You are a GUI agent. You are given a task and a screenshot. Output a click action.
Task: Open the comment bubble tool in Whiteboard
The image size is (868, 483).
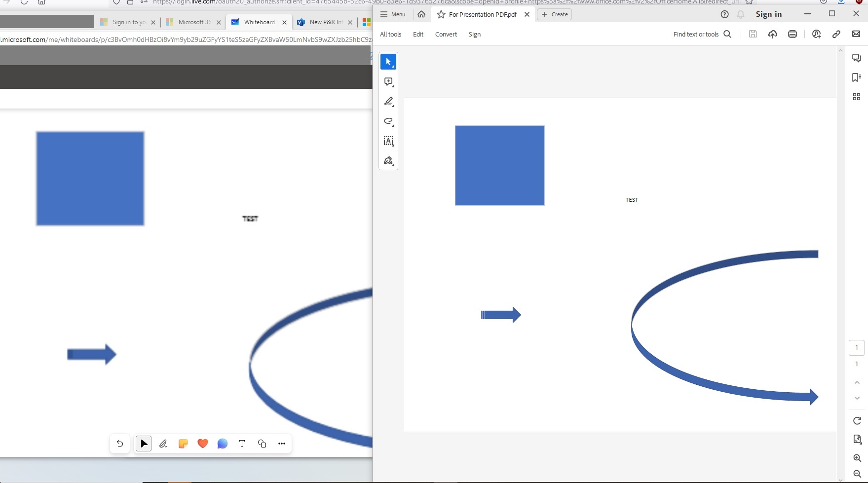point(223,444)
